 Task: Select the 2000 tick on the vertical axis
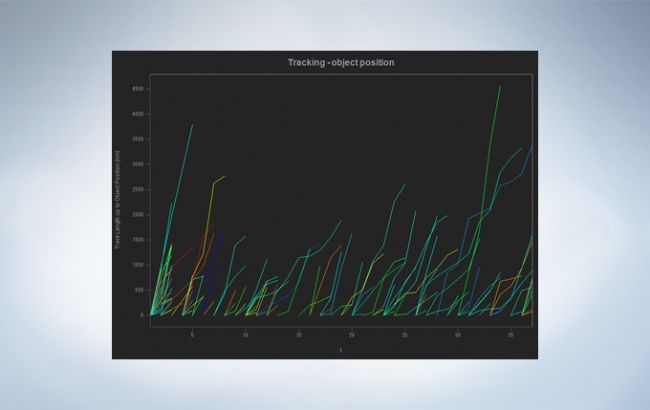140,214
